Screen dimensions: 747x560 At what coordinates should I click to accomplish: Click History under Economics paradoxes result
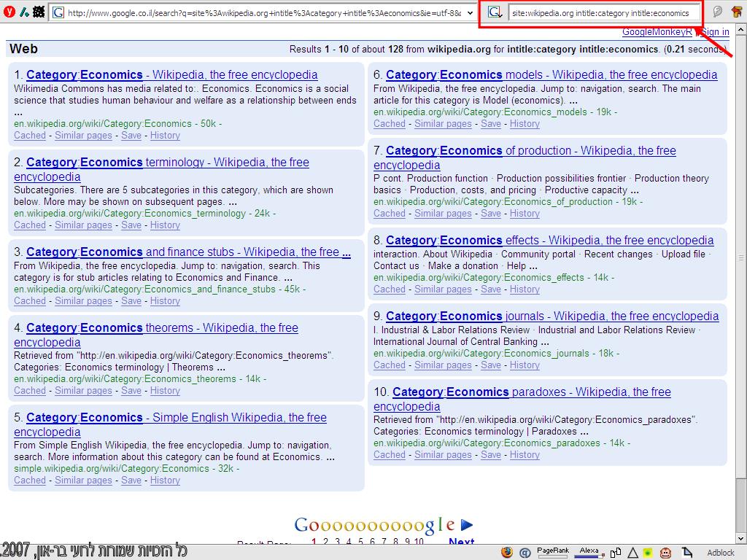point(525,455)
